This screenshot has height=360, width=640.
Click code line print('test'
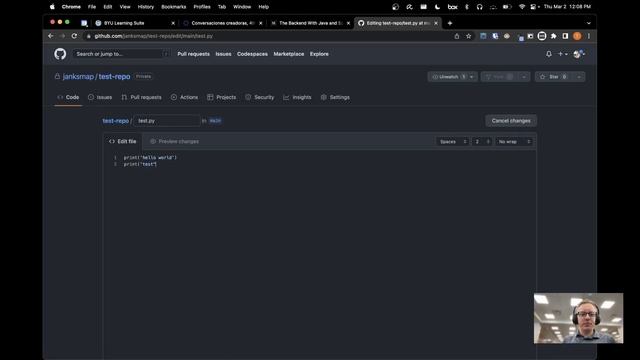point(140,164)
